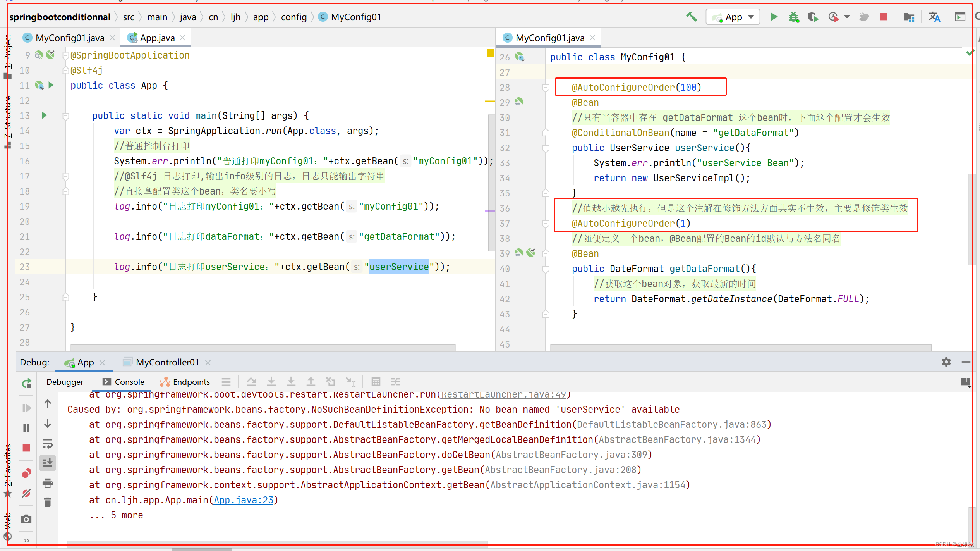The image size is (980, 551).
Task: Resume program in the debug sidebar
Action: 26,408
